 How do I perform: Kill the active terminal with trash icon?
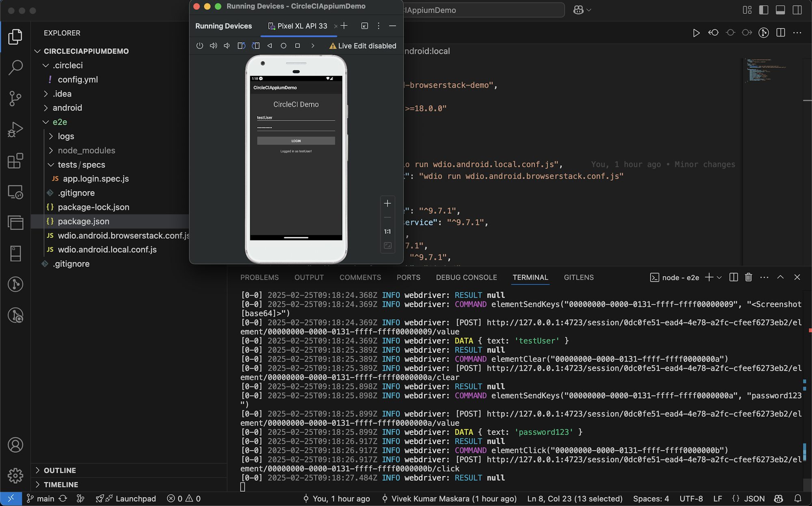tap(748, 277)
